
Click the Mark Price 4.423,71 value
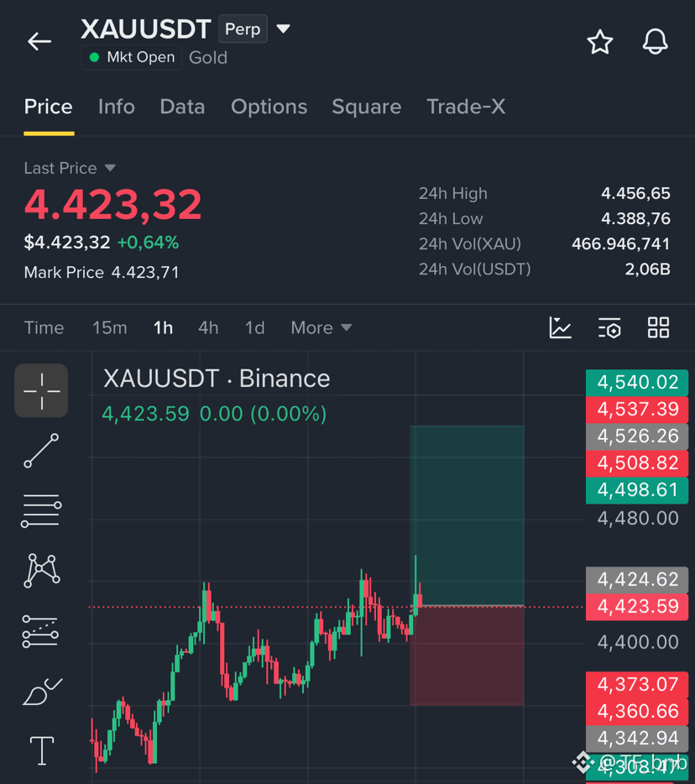[x=145, y=273]
